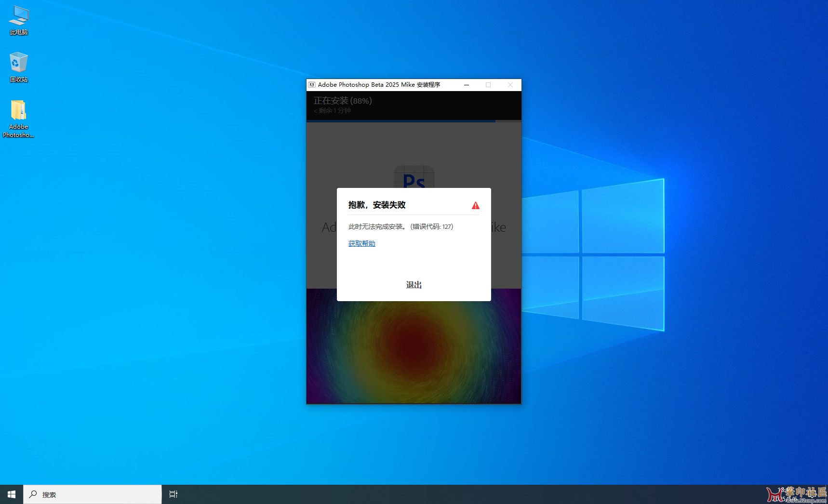Click the 退出 button in error dialog
Viewport: 828px width, 504px height.
(x=414, y=285)
